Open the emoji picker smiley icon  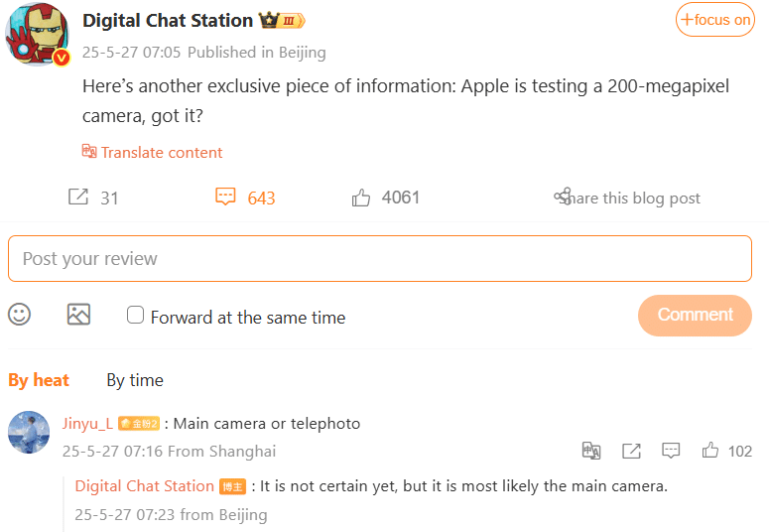tap(20, 315)
